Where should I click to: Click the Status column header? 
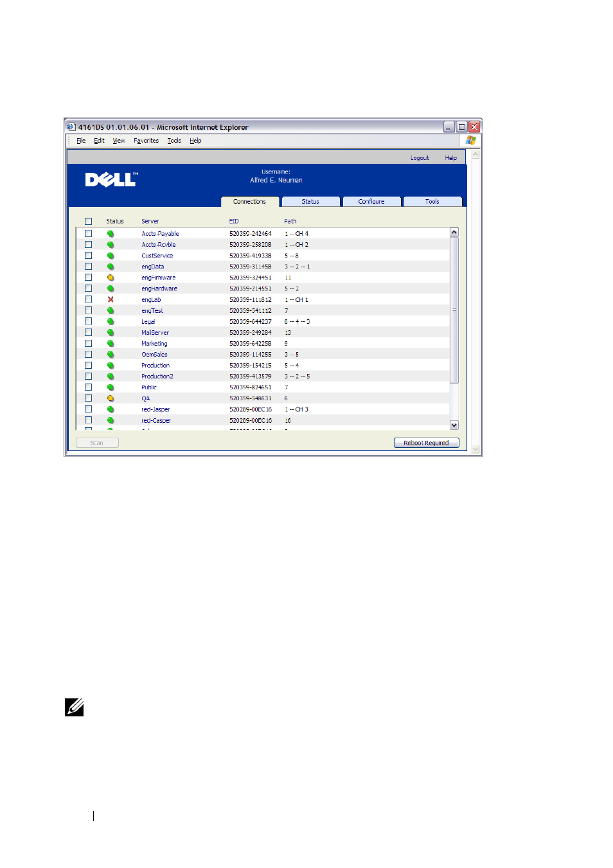tap(115, 221)
